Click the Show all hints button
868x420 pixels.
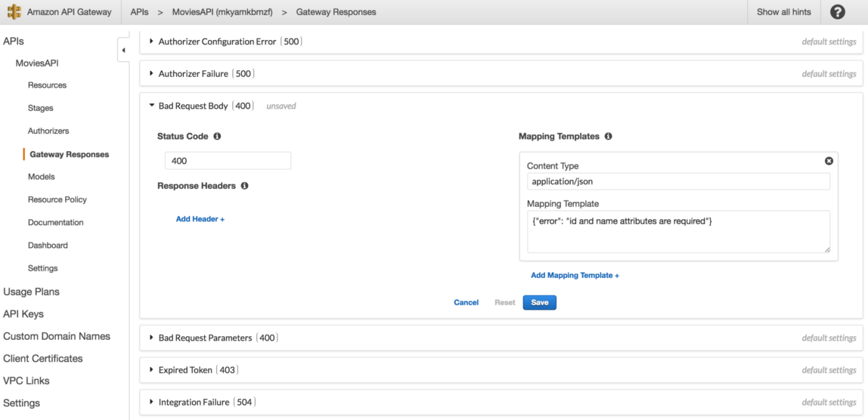point(784,12)
